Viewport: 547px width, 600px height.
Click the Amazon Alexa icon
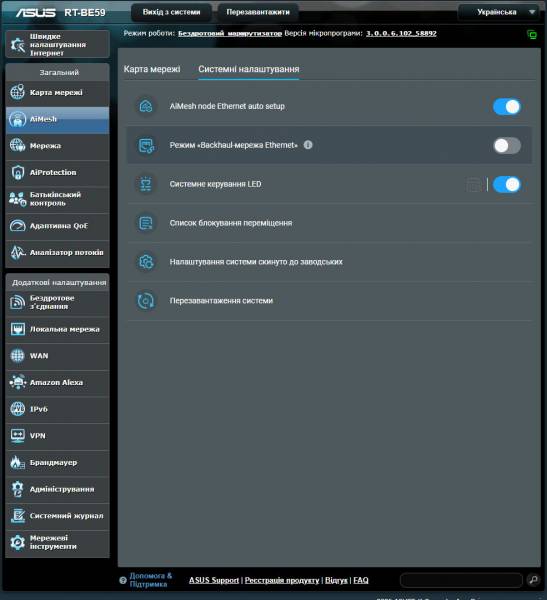point(17,382)
